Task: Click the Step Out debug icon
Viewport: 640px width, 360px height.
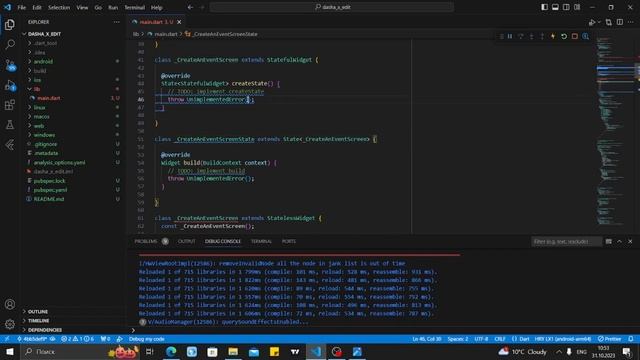Action: tap(542, 36)
